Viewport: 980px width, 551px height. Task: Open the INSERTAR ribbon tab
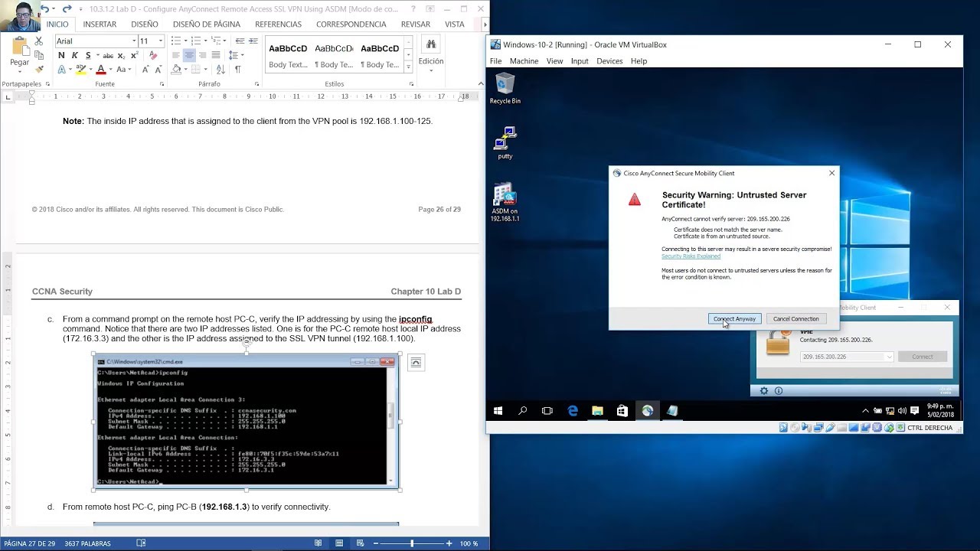(100, 24)
